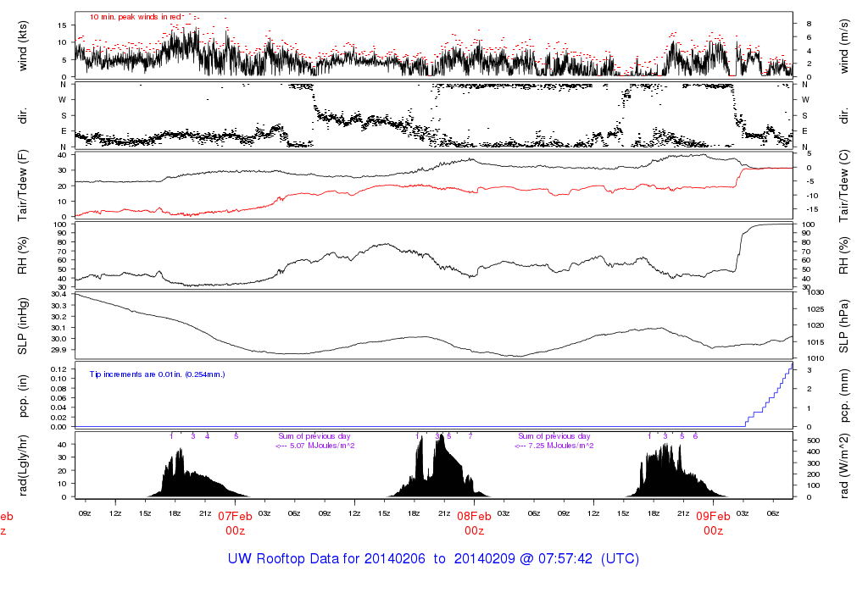Click the '1020' hPa tick value

[815, 326]
